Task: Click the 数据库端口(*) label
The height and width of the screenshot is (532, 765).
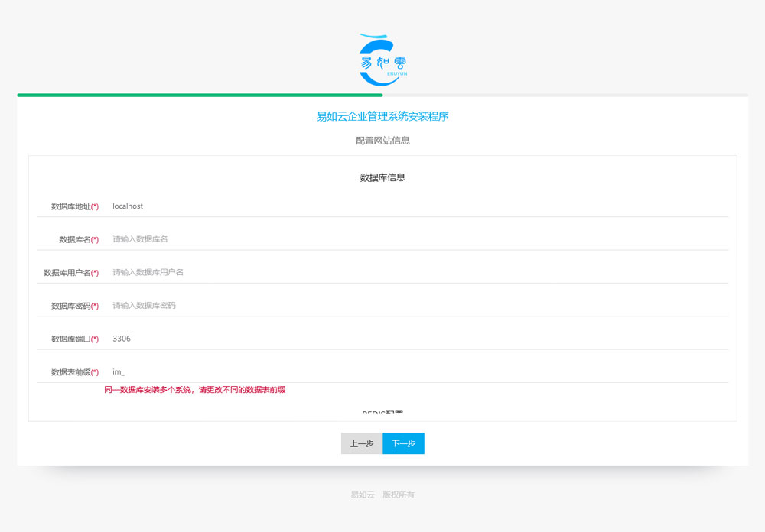Action: (75, 339)
